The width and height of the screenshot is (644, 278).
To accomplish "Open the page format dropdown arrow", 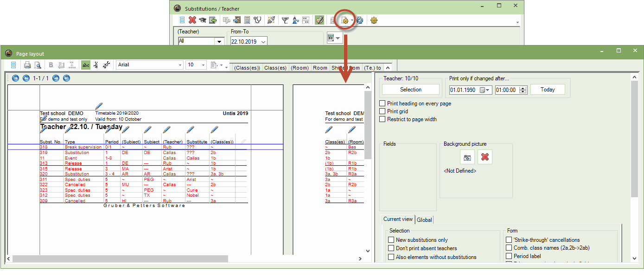I will point(221,65).
